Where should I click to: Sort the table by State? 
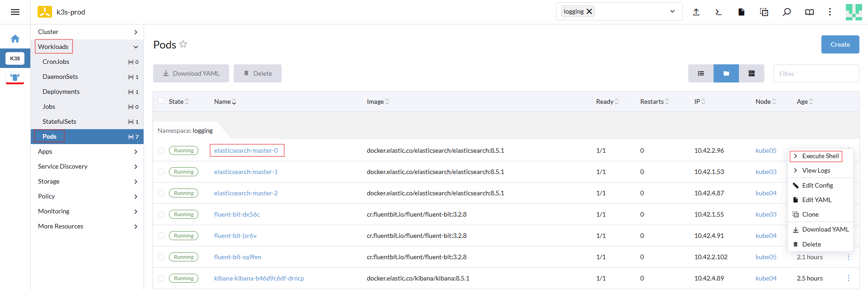pos(179,101)
